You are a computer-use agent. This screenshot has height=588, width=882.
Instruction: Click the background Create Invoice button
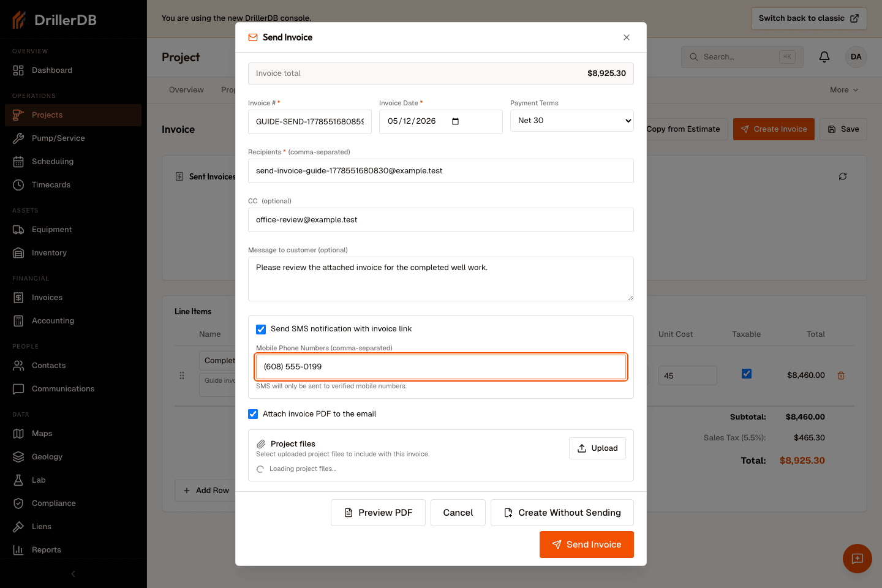point(774,129)
